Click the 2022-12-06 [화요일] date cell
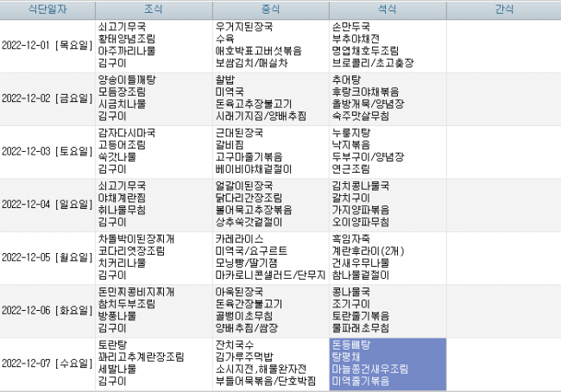This screenshot has width=561, height=392. [x=47, y=311]
